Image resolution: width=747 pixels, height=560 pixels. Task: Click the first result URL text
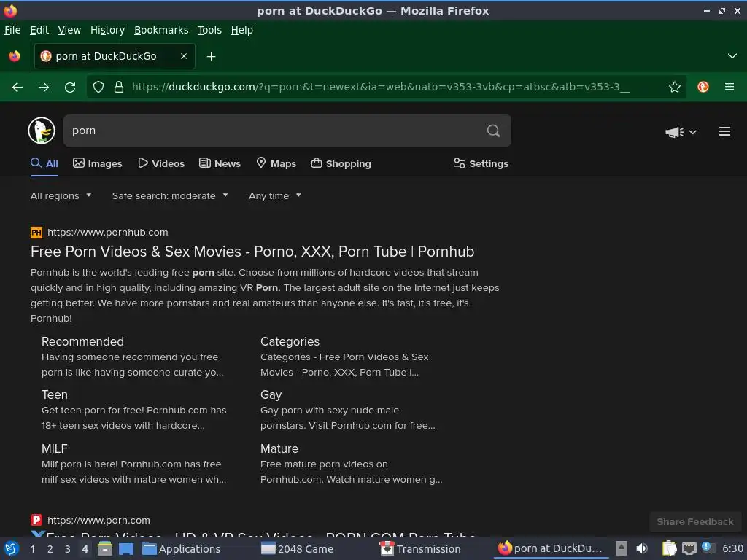tap(108, 233)
